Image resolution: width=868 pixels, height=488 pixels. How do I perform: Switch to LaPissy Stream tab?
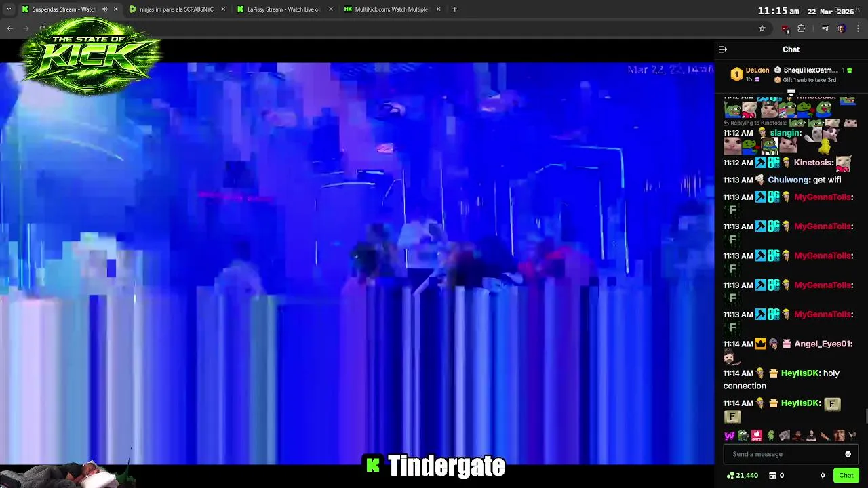click(284, 9)
